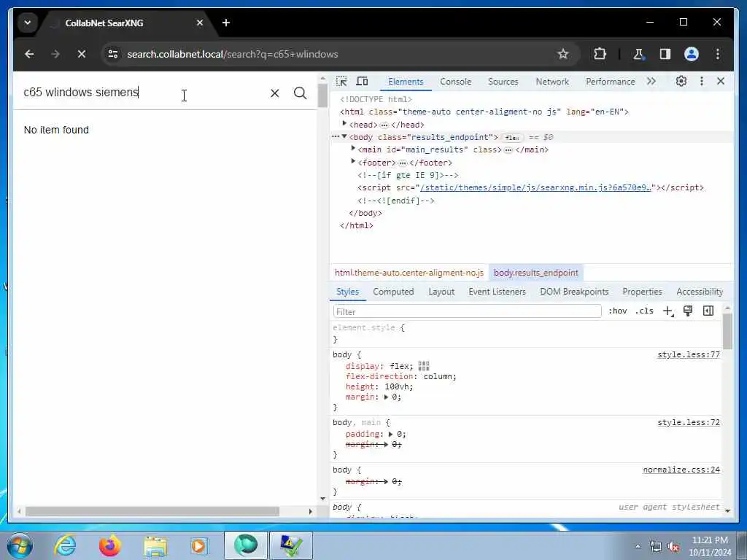
Task: Open DevTools customize three-dot menu
Action: 701,82
